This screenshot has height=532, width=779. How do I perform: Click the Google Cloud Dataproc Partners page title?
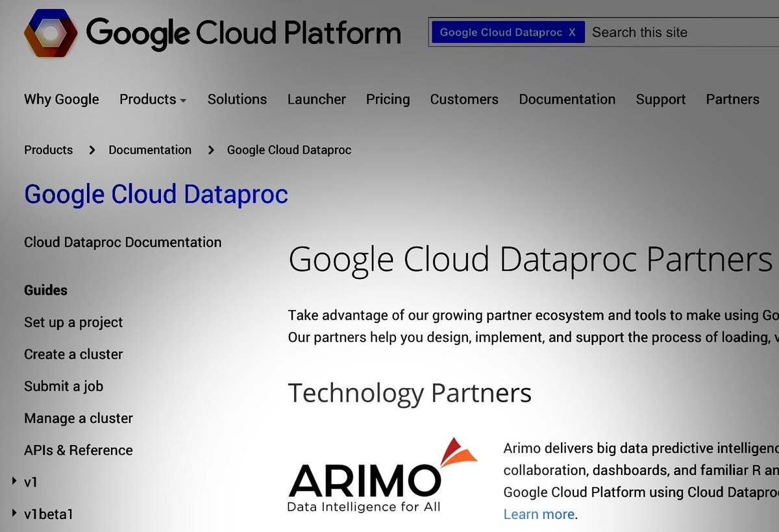coord(530,260)
